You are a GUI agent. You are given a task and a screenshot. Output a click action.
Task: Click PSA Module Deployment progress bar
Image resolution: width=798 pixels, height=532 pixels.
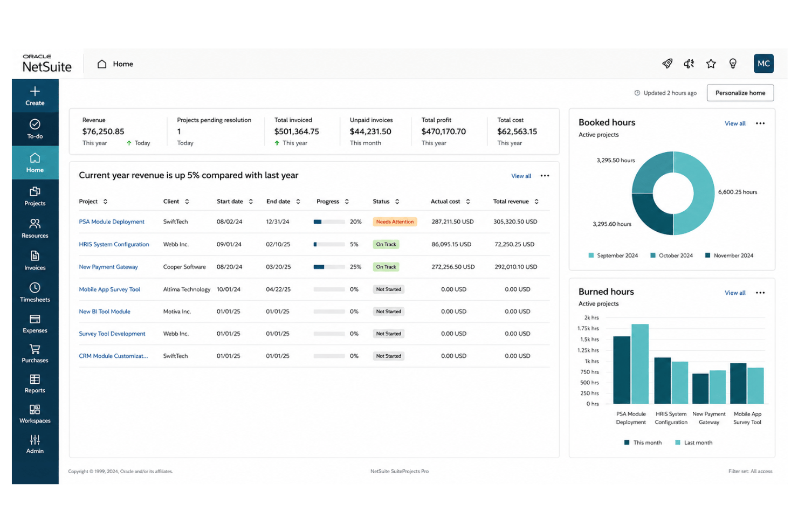tap(329, 222)
